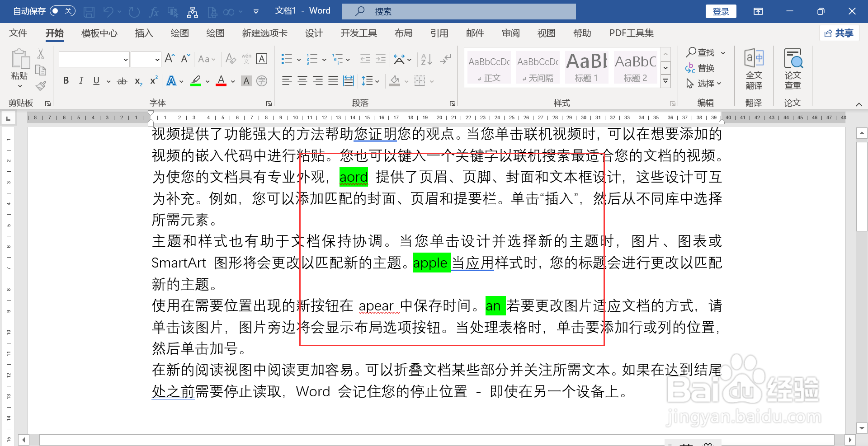Toggle italic formatting

pyautogui.click(x=81, y=81)
